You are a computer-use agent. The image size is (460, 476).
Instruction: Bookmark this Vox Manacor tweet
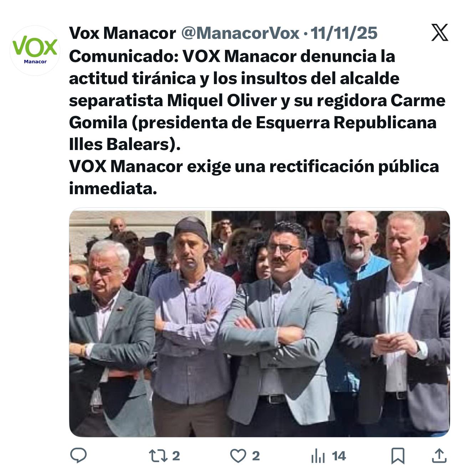click(x=398, y=456)
